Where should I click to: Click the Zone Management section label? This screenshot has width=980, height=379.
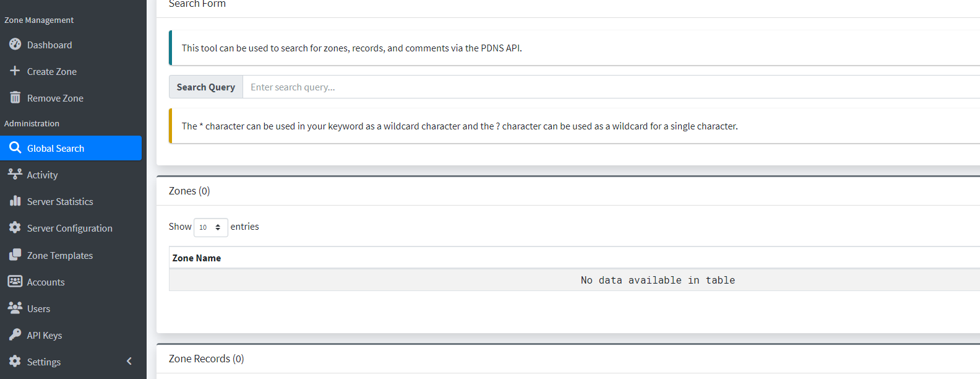point(38,19)
